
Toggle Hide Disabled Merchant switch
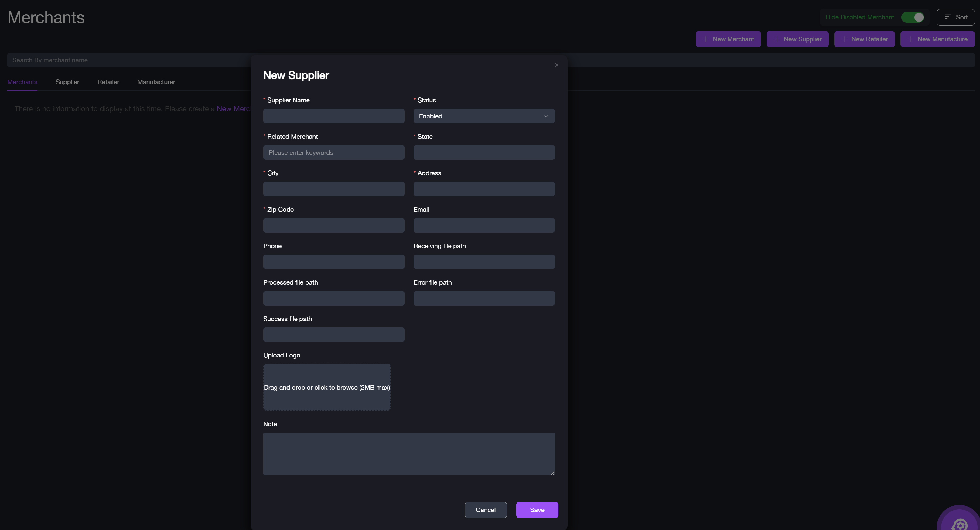(x=913, y=17)
